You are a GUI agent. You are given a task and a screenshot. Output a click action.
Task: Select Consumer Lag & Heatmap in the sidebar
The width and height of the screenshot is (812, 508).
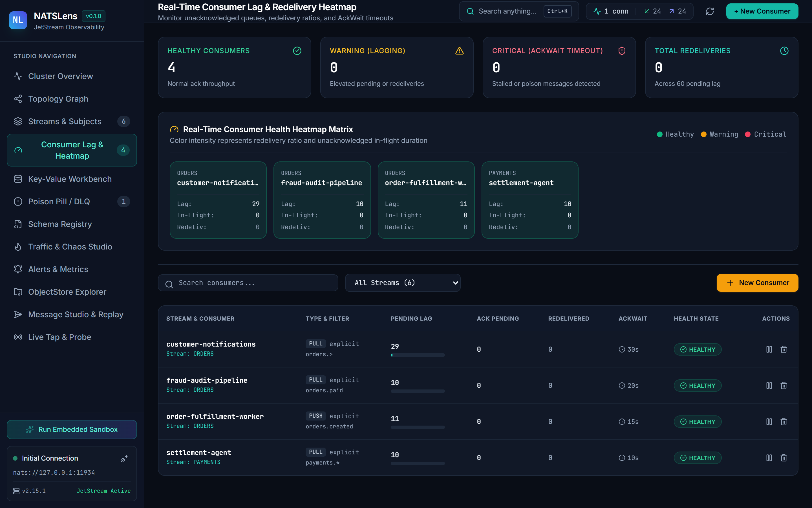(x=72, y=150)
